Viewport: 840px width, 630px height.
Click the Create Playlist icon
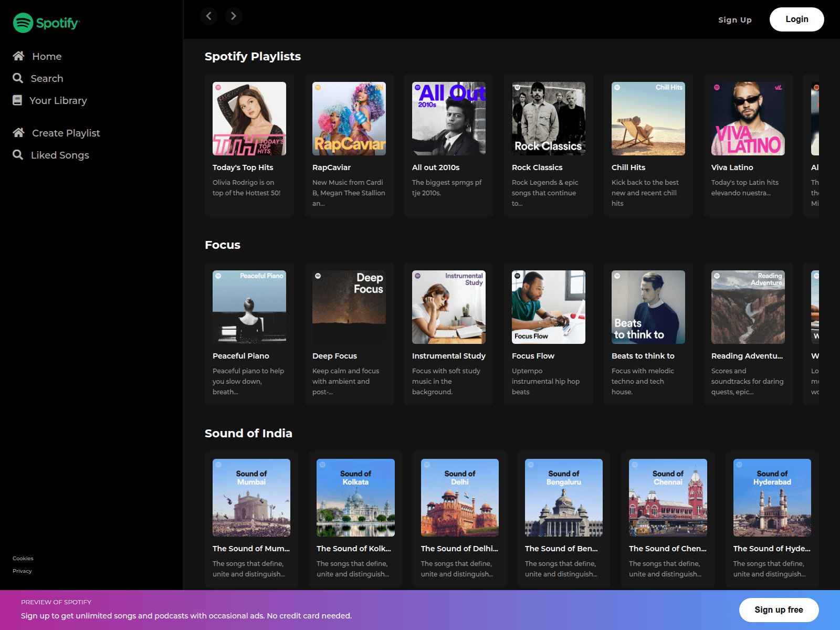click(18, 133)
